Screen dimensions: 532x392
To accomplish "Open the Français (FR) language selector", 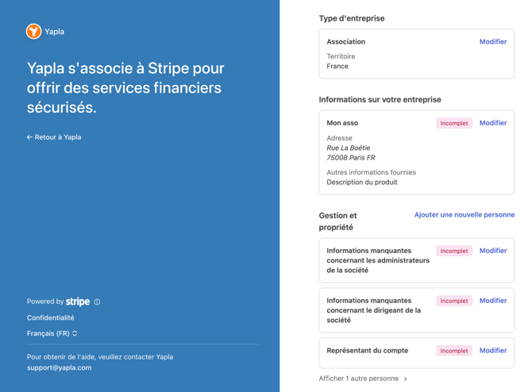I will [x=52, y=333].
